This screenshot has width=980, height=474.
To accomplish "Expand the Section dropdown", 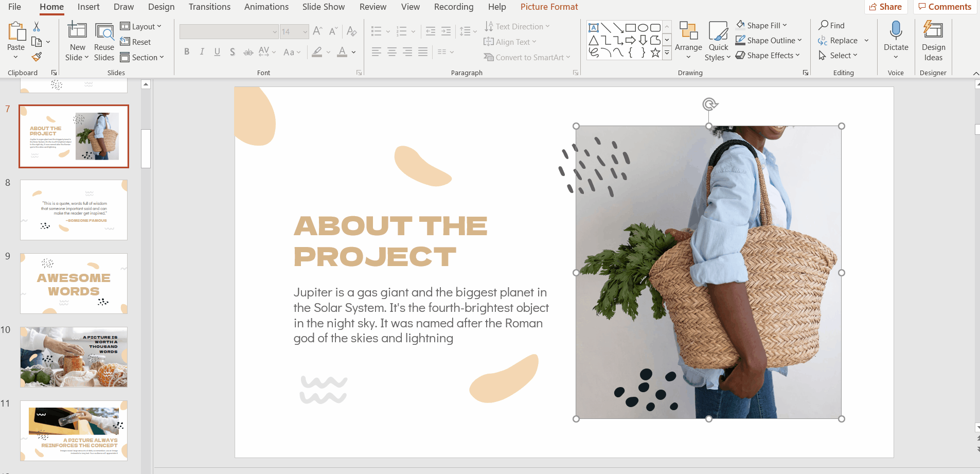I will tap(142, 57).
